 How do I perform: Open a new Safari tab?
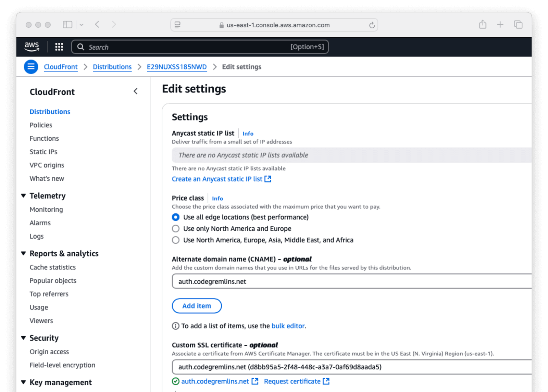[500, 25]
